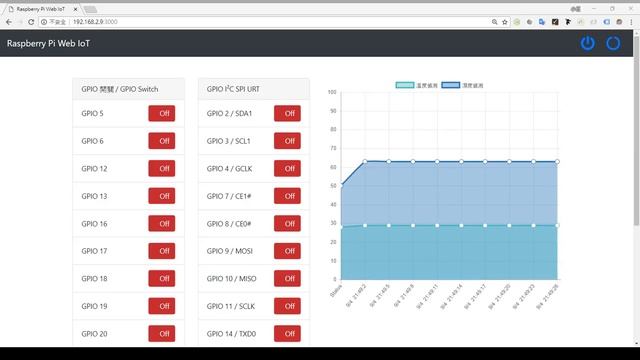The height and width of the screenshot is (360, 640).
Task: Click the page vertical scrollbar thumb
Action: pyautogui.click(x=636, y=131)
